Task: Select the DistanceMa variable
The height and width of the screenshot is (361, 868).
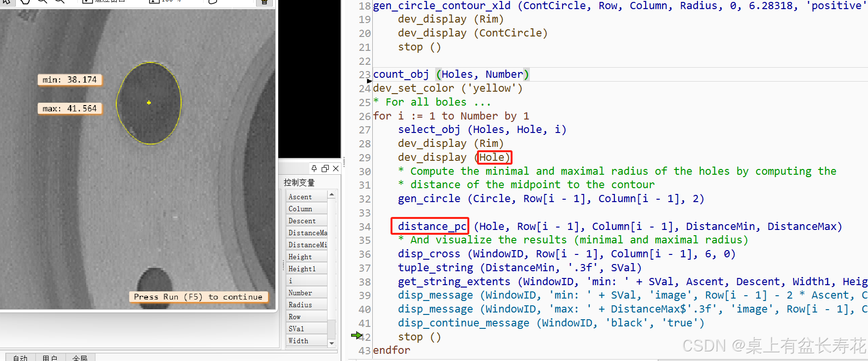Action: pyautogui.click(x=306, y=233)
